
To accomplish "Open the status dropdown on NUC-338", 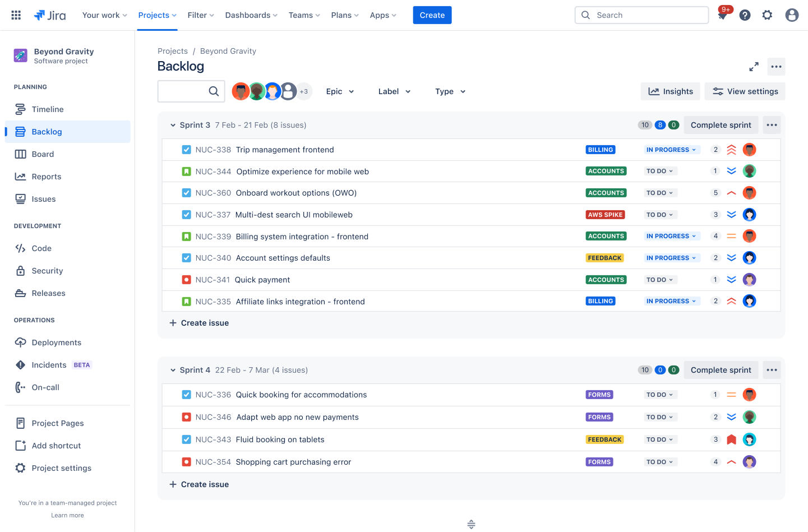I will pyautogui.click(x=671, y=150).
